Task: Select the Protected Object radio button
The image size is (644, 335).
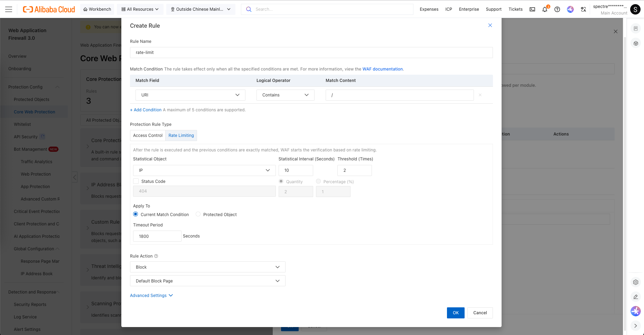Action: [198, 214]
